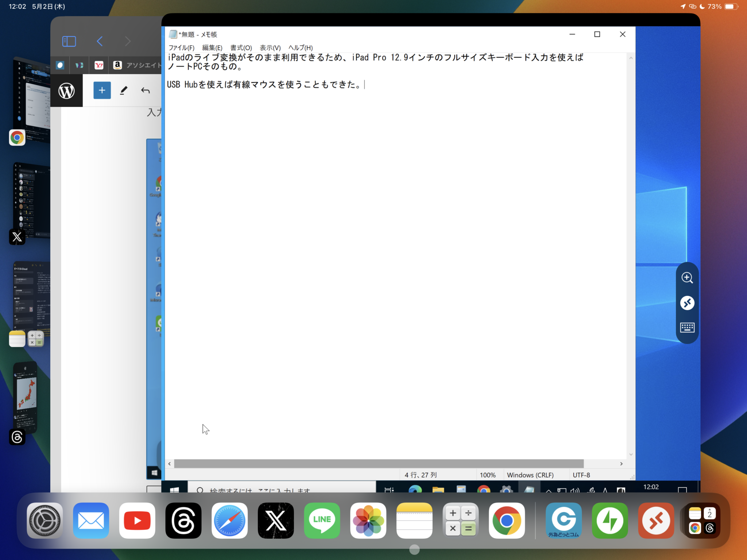Screen dimensions: 747x560
Task: Open YouTube from the iPad dock
Action: [x=137, y=521]
